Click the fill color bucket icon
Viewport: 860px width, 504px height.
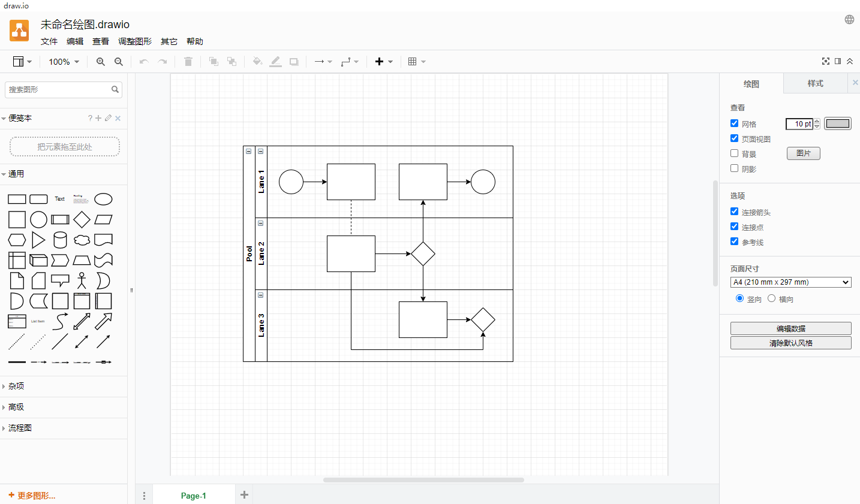[x=257, y=62]
